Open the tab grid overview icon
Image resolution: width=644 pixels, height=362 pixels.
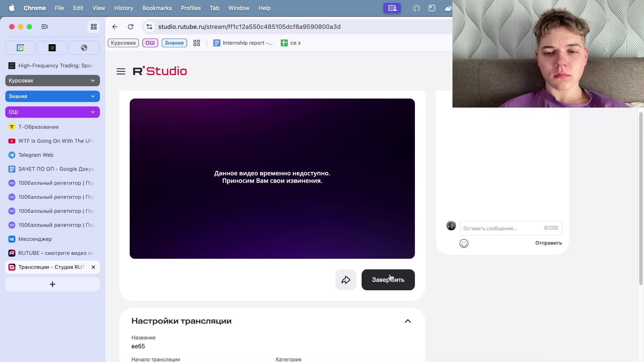[94, 27]
